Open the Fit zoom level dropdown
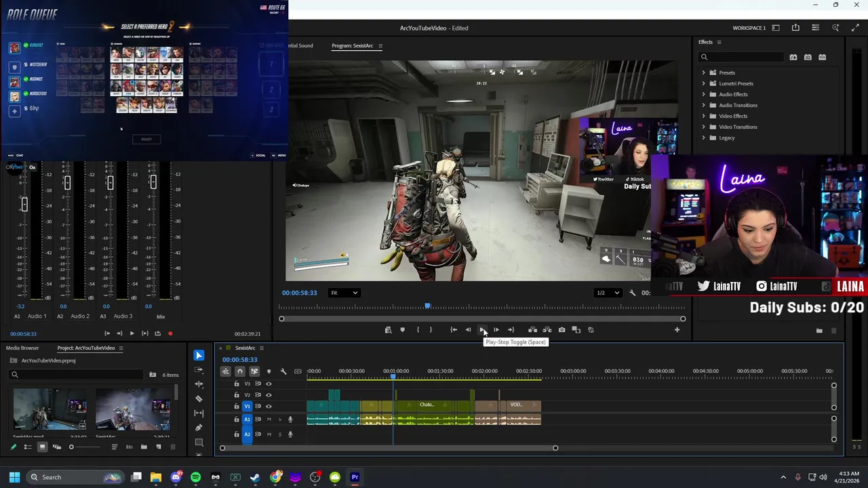The width and height of the screenshot is (868, 488). pos(344,293)
